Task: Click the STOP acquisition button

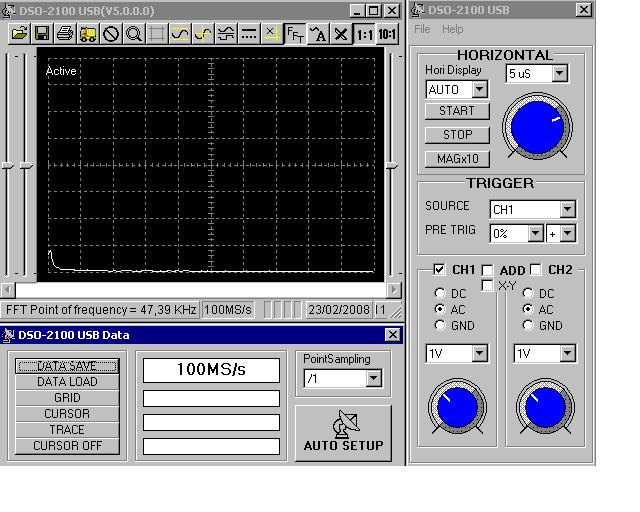Action: [x=457, y=135]
